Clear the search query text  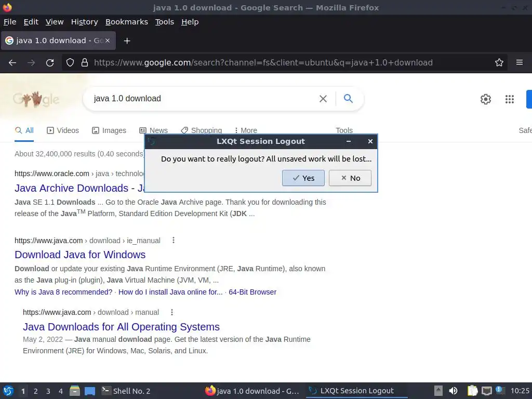pos(323,99)
